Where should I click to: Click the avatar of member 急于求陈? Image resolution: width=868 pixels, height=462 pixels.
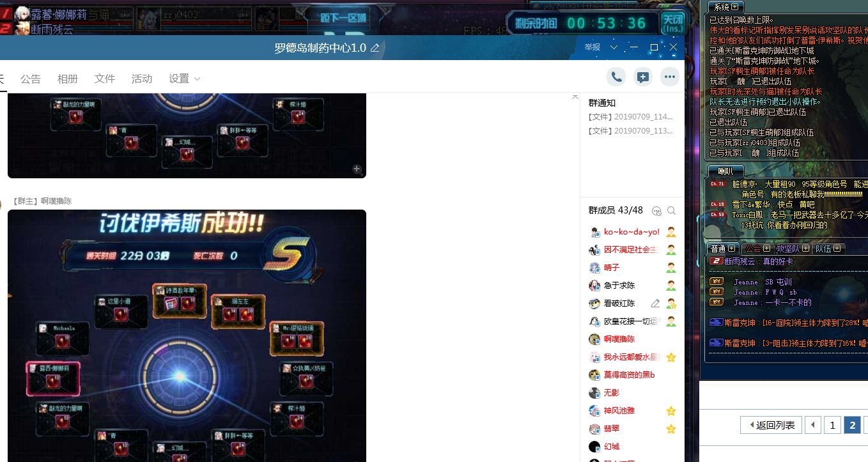[x=594, y=286]
